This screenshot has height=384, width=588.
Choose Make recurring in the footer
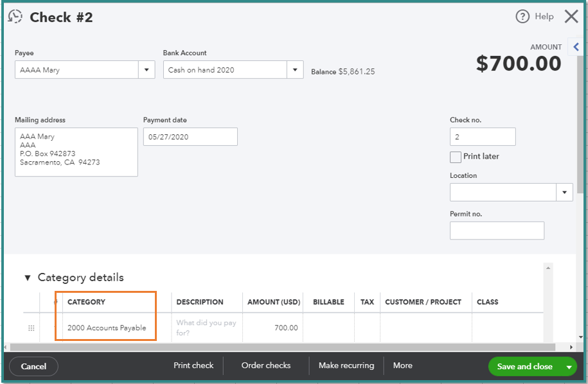346,365
